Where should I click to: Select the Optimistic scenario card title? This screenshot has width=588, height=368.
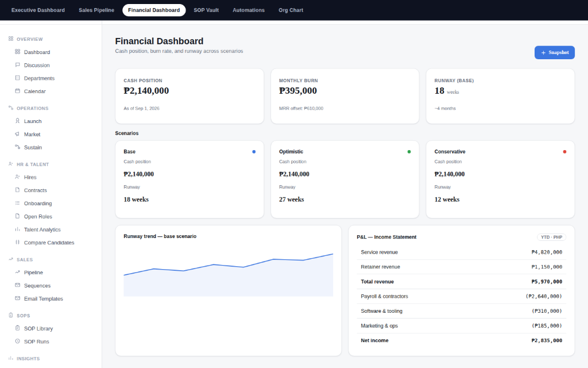click(291, 152)
